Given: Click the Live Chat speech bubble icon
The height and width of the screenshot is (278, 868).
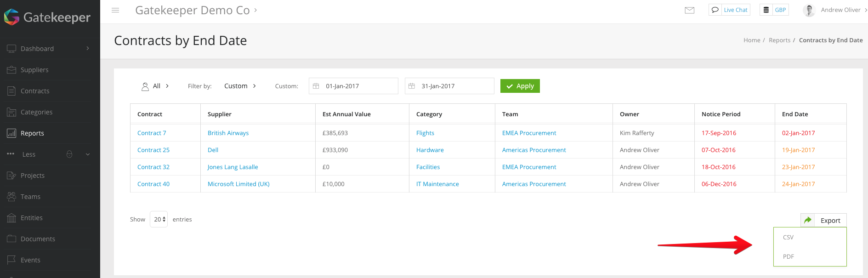Looking at the screenshot, I should click(715, 10).
